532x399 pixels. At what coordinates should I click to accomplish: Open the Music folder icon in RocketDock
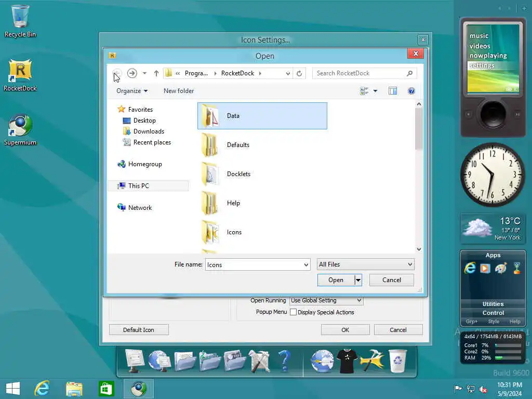pos(210,362)
